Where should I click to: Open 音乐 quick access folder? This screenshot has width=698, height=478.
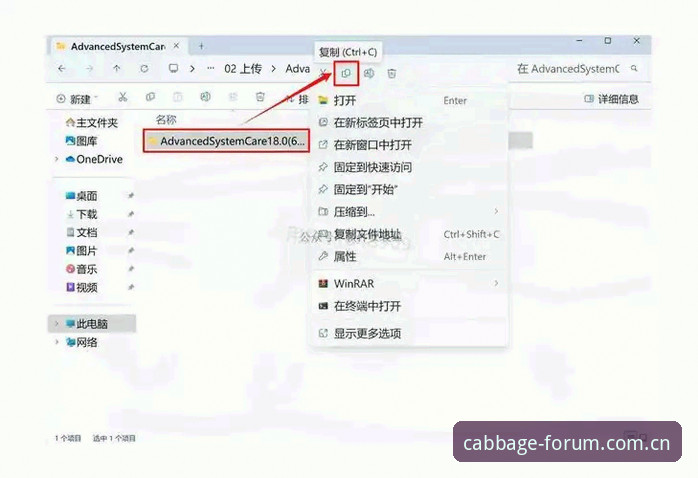[x=81, y=269]
